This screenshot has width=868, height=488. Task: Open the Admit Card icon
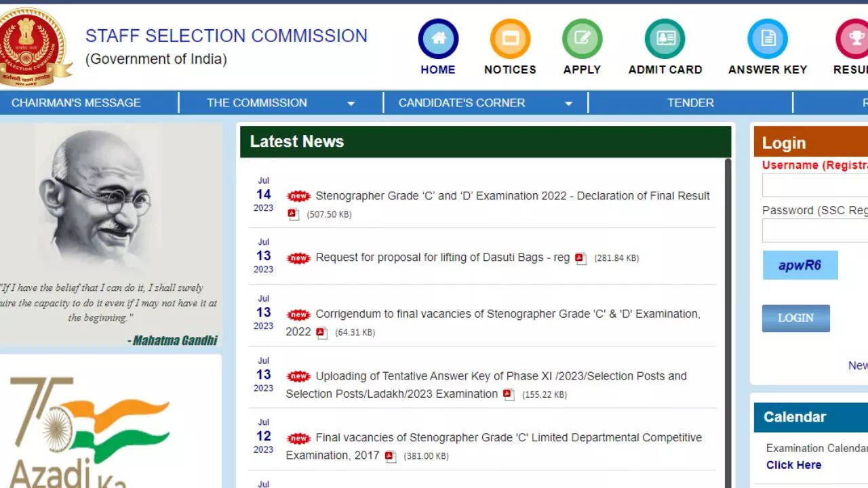[665, 39]
